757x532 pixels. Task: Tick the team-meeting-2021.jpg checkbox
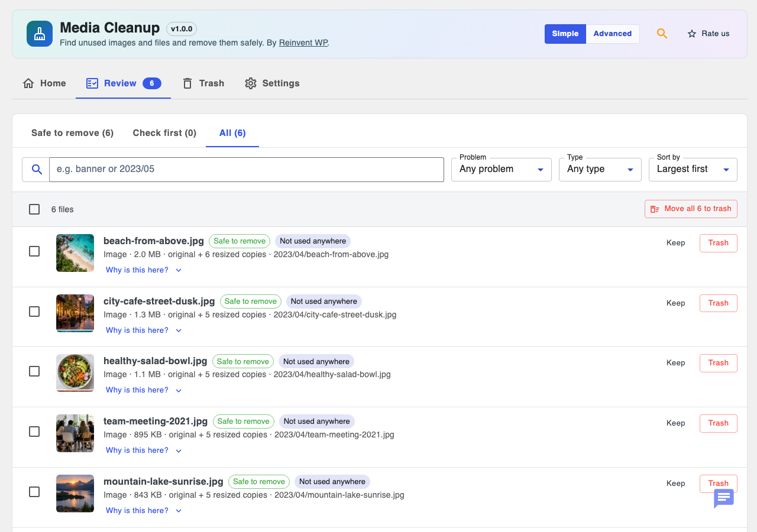coord(34,432)
